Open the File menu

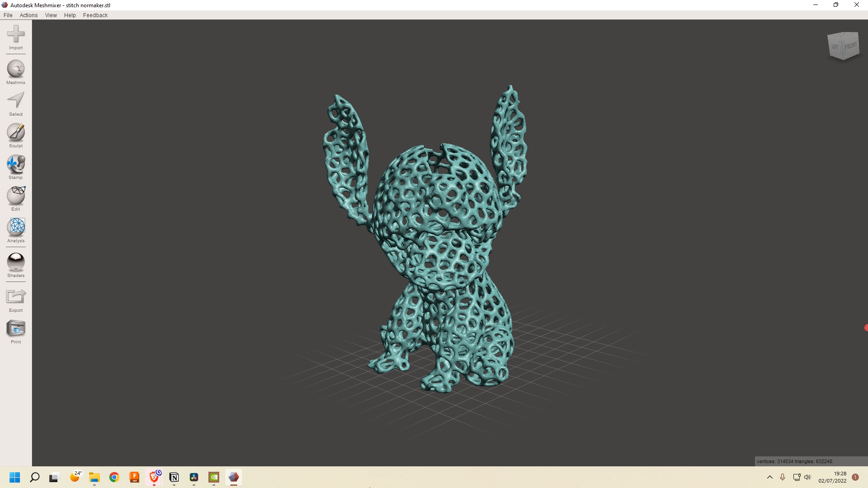tap(8, 15)
